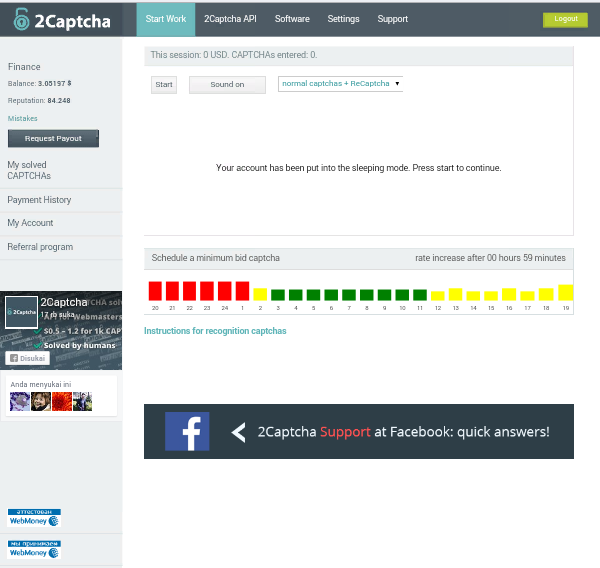
Task: Open the Referral program link
Action: (x=40, y=247)
